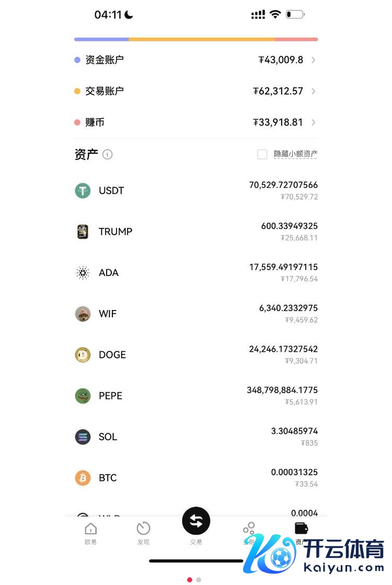Switch to the 发现 discover tab
The width and height of the screenshot is (392, 585).
click(143, 533)
